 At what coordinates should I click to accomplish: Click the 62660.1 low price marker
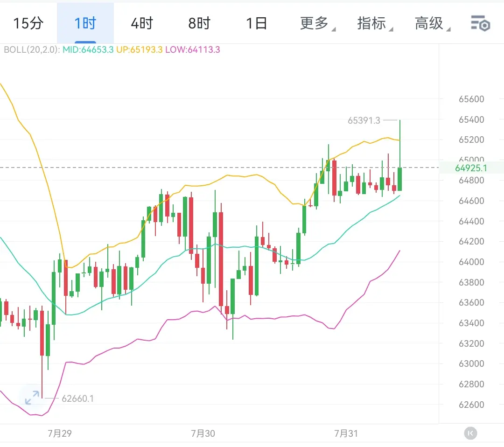(77, 398)
